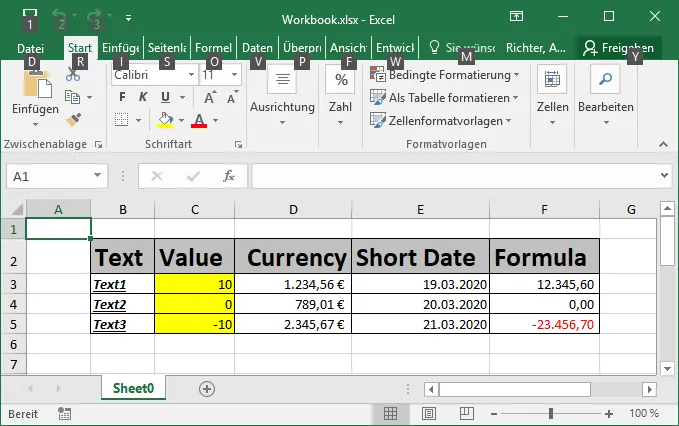Screen dimensions: 679x426
Task: Open fill color dropdown arrow
Action: pyautogui.click(x=181, y=120)
